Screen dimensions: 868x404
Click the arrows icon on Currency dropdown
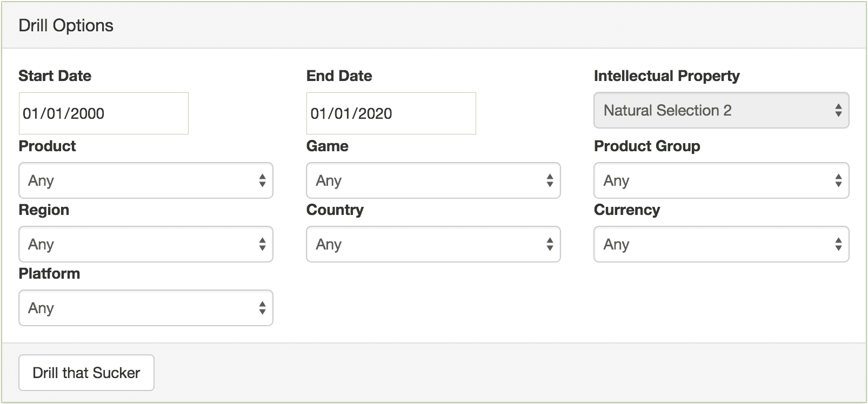tap(838, 244)
